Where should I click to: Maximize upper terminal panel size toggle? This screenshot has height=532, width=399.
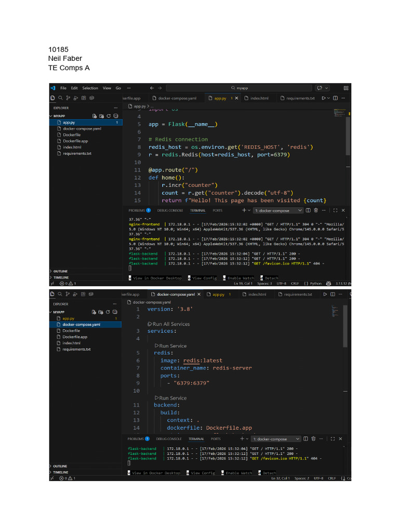click(335, 210)
